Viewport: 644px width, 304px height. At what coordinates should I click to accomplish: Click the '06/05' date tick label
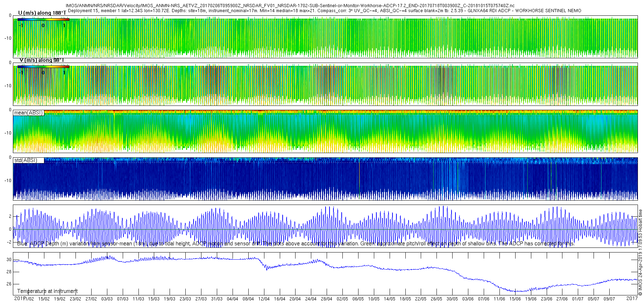coord(358,299)
